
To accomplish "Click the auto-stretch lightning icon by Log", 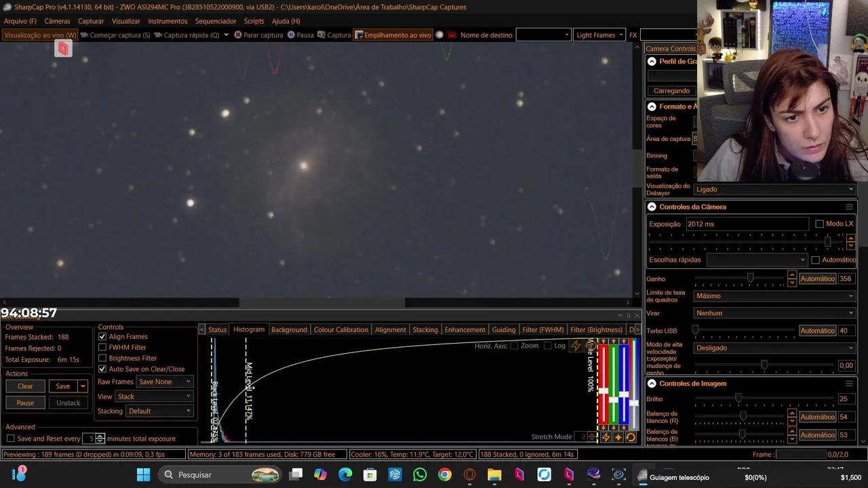I will 576,346.
